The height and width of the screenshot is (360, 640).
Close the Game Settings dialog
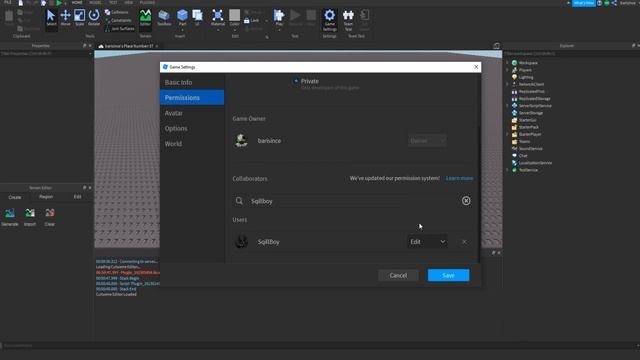pyautogui.click(x=476, y=67)
